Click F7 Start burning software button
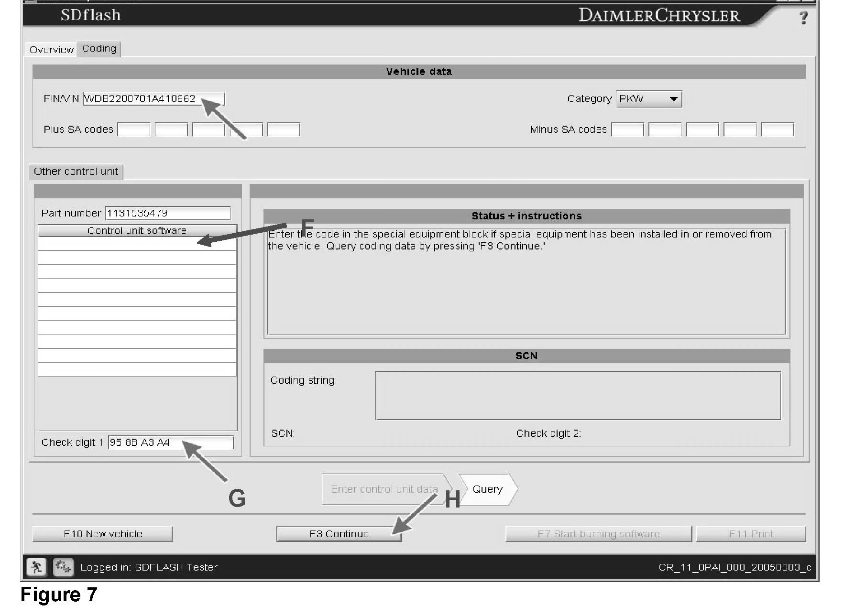 pos(598,534)
